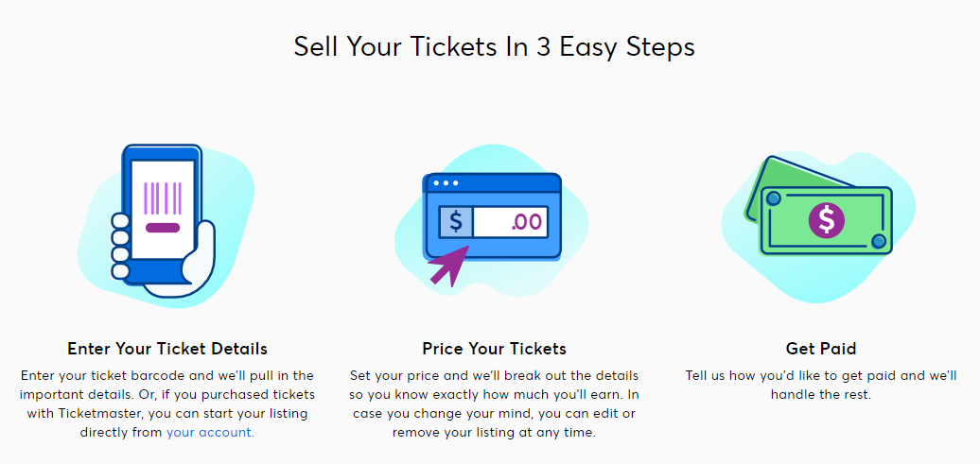This screenshot has width=980, height=464.
Task: Click the .00 price amount graphic
Action: [526, 223]
